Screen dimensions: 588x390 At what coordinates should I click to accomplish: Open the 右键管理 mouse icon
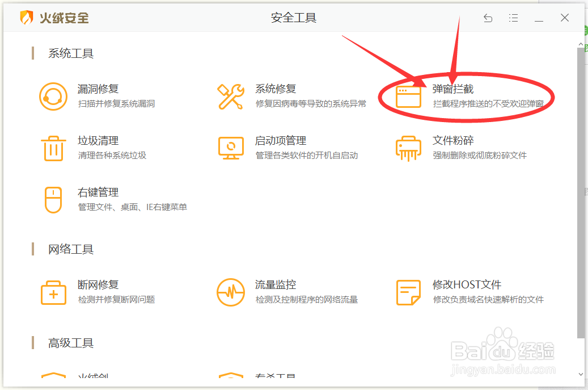point(53,200)
